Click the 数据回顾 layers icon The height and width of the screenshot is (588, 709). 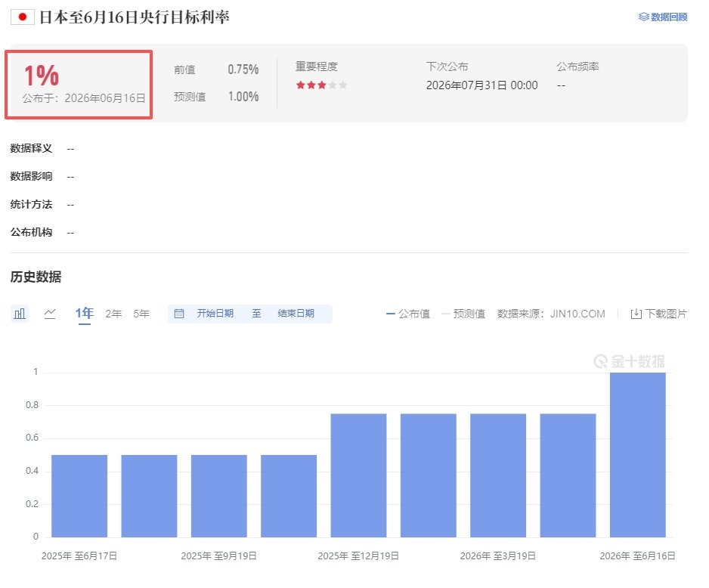pyautogui.click(x=643, y=17)
